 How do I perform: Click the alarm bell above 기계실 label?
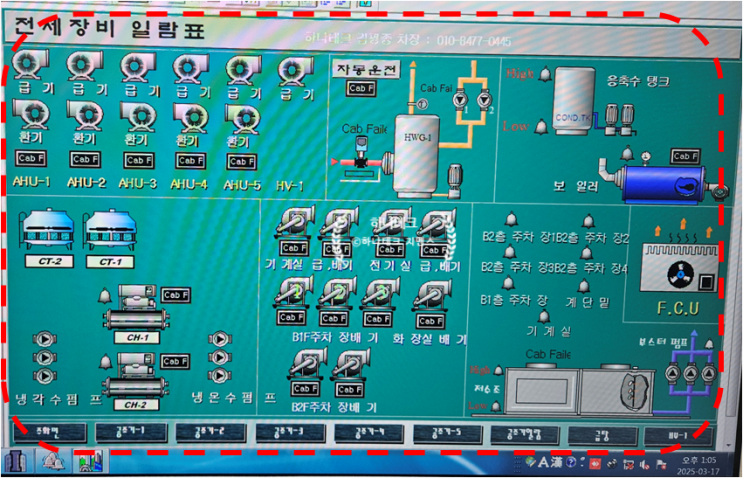pos(544,316)
